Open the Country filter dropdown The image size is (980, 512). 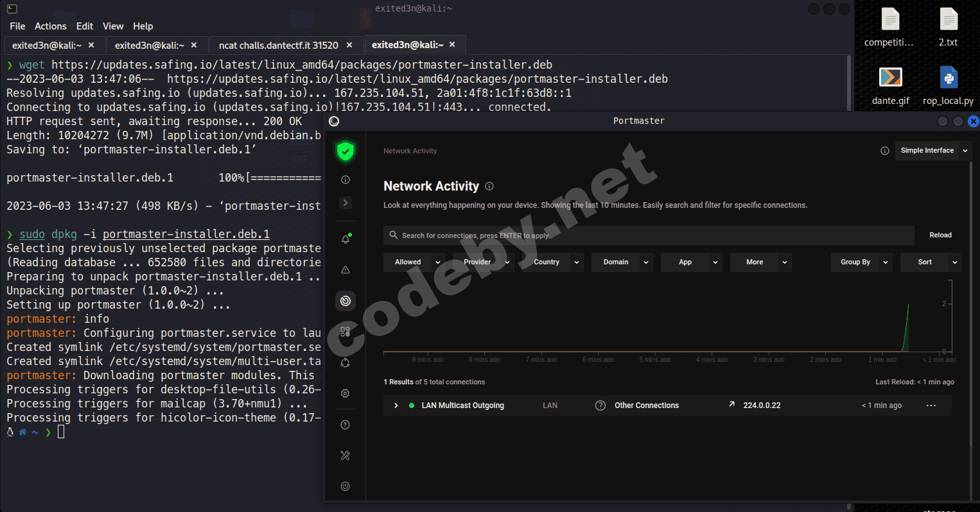click(x=552, y=262)
